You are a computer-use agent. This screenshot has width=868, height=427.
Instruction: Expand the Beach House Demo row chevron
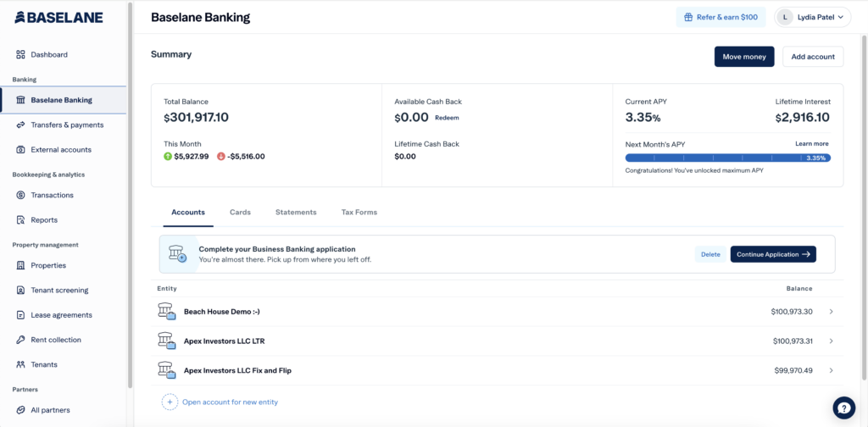pyautogui.click(x=832, y=312)
